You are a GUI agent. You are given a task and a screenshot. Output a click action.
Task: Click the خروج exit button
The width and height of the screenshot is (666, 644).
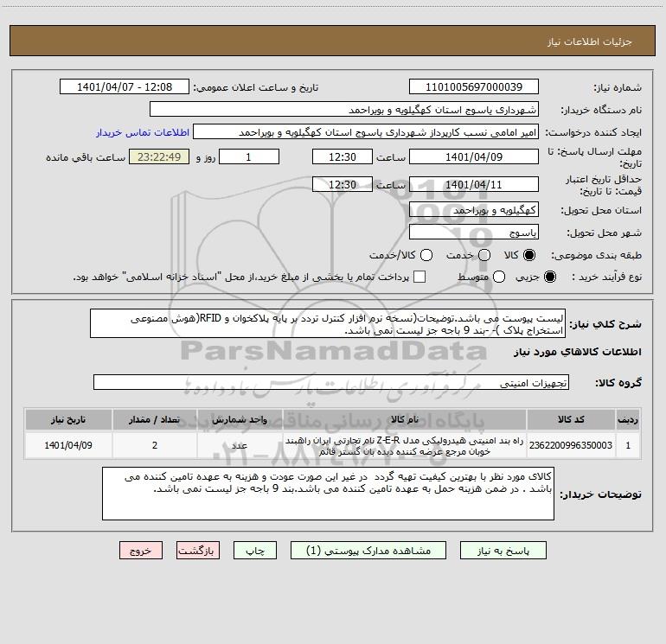(141, 551)
